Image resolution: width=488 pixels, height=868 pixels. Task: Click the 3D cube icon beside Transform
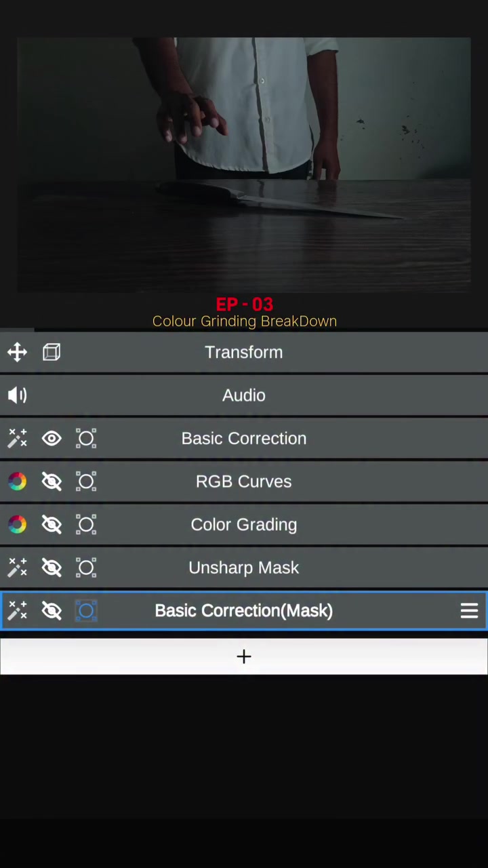tap(52, 352)
